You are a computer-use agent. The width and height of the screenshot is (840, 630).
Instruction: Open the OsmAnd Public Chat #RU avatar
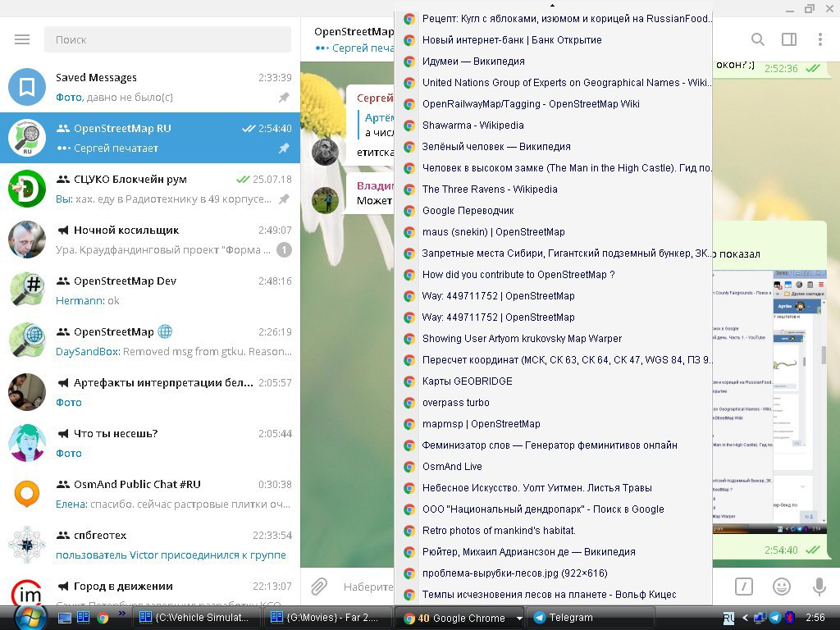(x=27, y=494)
